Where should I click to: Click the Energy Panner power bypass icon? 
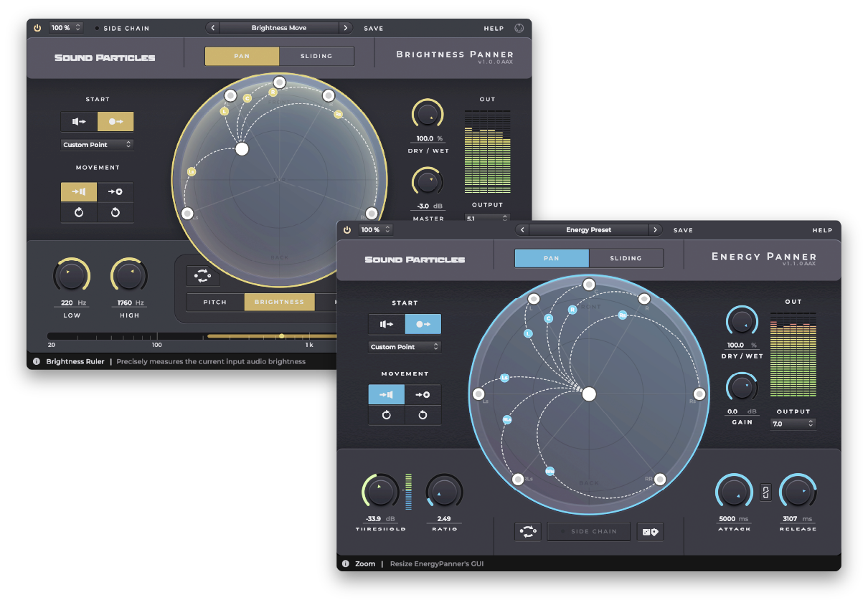click(x=347, y=230)
